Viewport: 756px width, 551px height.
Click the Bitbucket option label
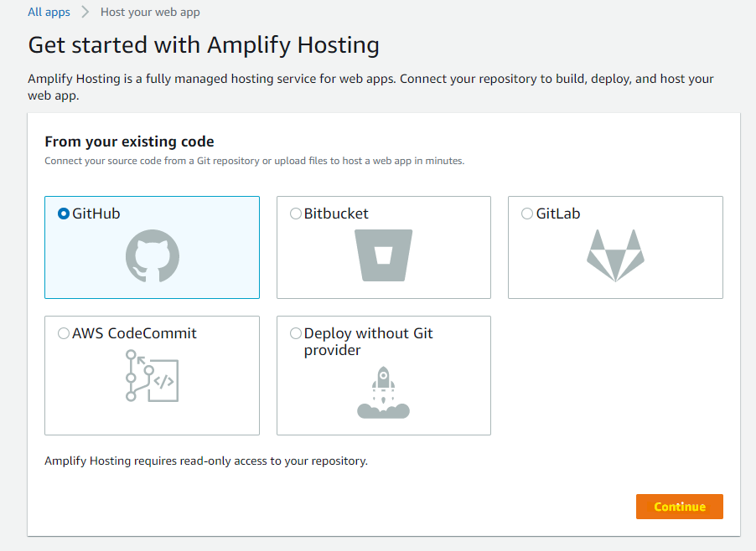(336, 214)
